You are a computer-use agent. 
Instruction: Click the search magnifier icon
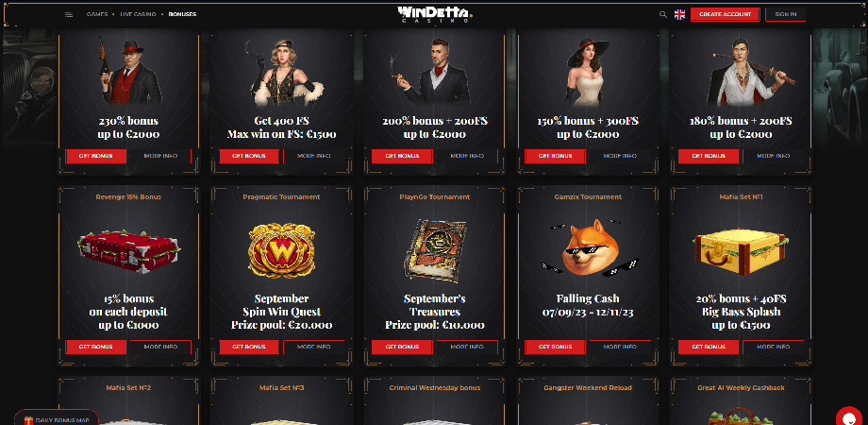click(x=662, y=14)
